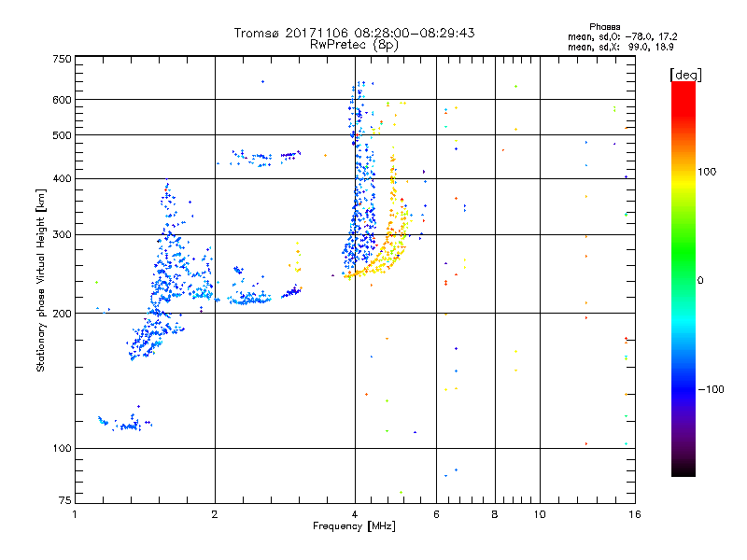
Task: Click the phase colorbar gradient
Action: 684,278
